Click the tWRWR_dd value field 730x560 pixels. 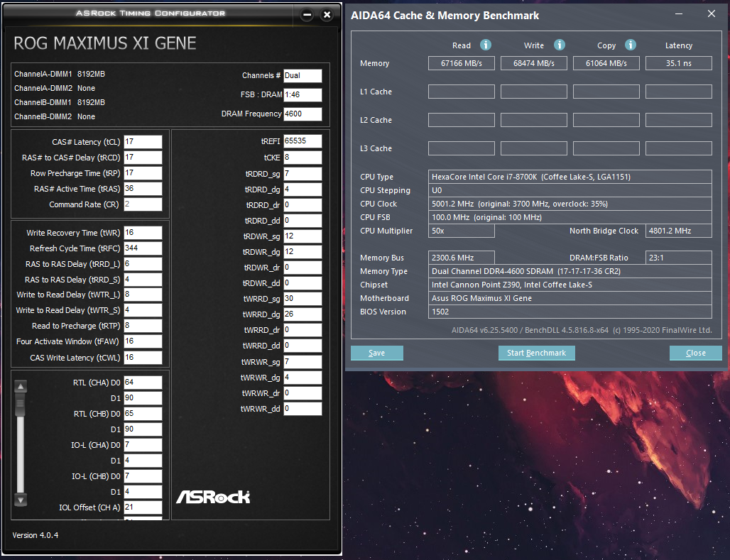coord(303,409)
